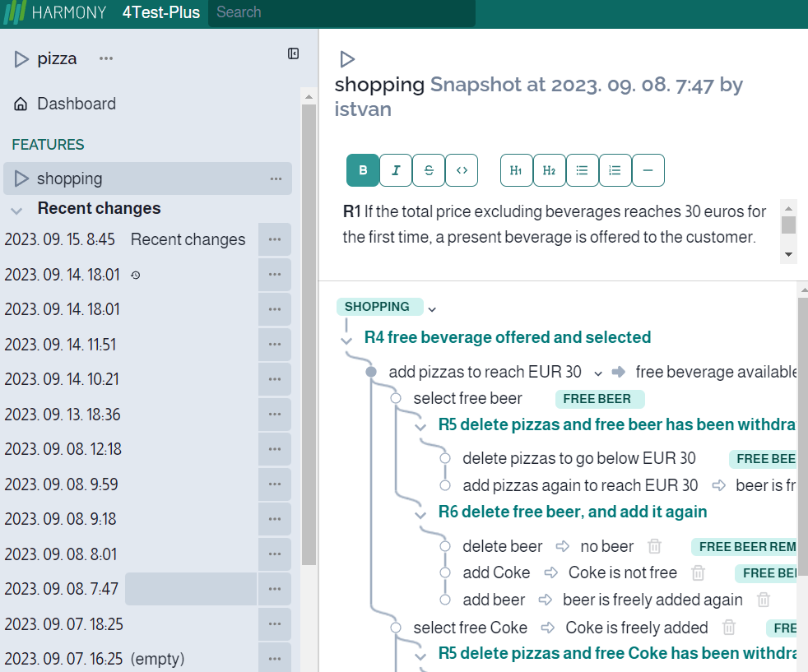Open options for 2023. 09. 14. 10:21 snapshot
808x672 pixels.
click(275, 379)
